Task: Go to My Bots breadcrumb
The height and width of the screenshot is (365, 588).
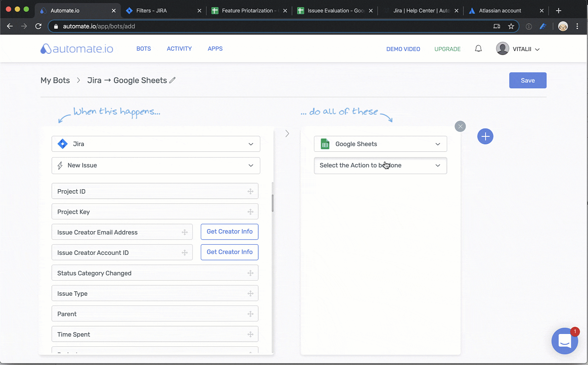Action: (x=55, y=80)
